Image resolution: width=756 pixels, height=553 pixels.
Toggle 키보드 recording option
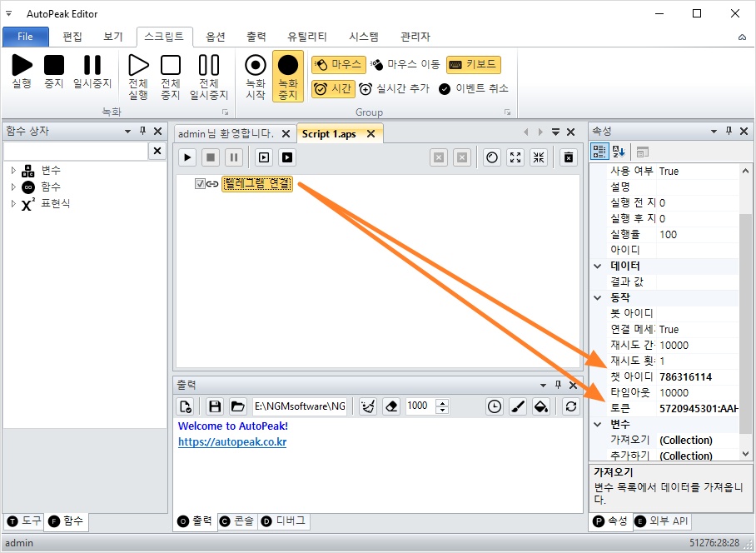(474, 64)
